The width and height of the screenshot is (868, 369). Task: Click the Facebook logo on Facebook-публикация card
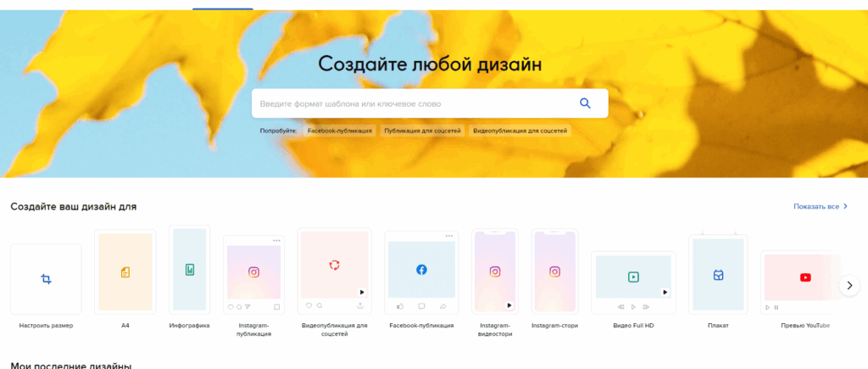click(x=421, y=270)
